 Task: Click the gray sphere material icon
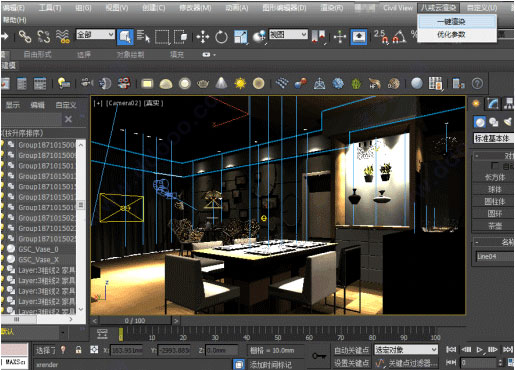(417, 83)
